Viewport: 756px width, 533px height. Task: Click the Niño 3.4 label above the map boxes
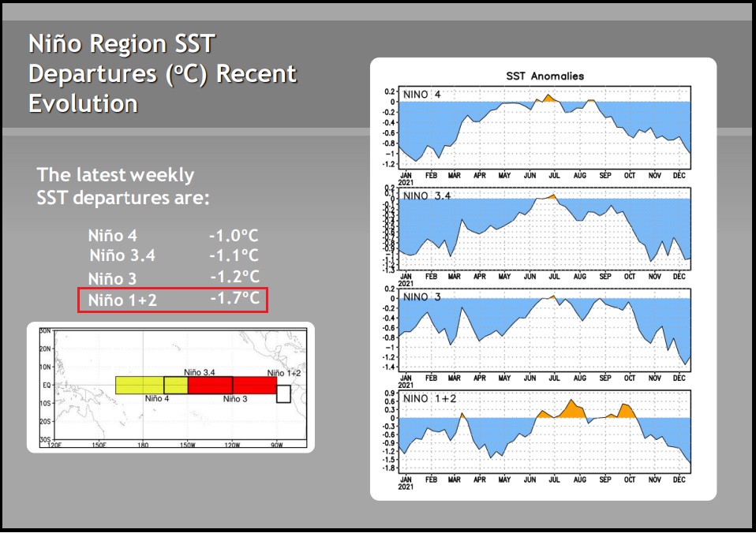click(199, 372)
